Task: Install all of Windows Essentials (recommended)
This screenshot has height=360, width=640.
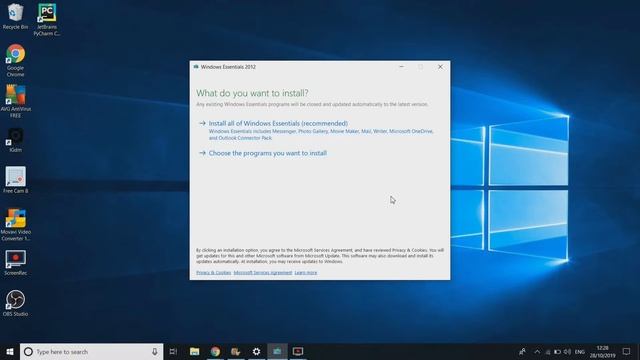Action: click(278, 123)
